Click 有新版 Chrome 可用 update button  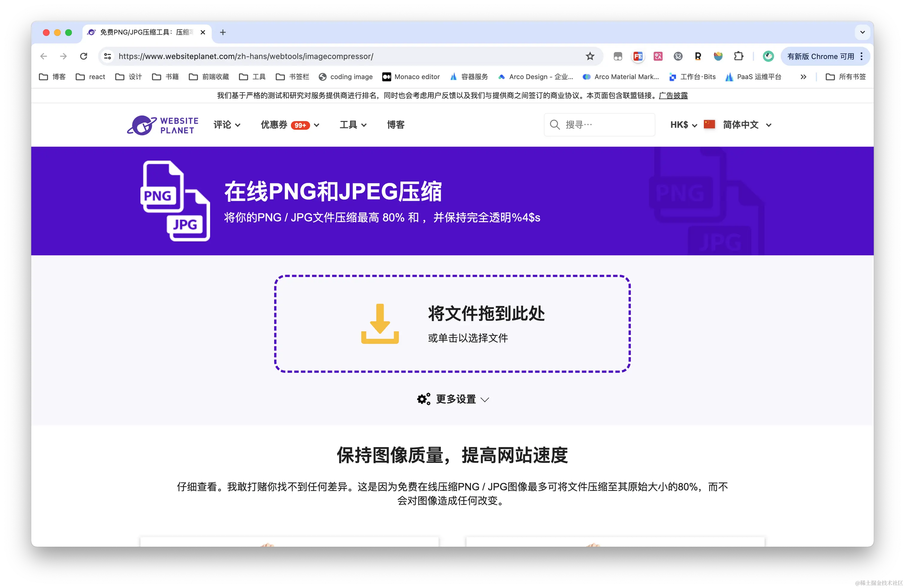click(x=821, y=56)
